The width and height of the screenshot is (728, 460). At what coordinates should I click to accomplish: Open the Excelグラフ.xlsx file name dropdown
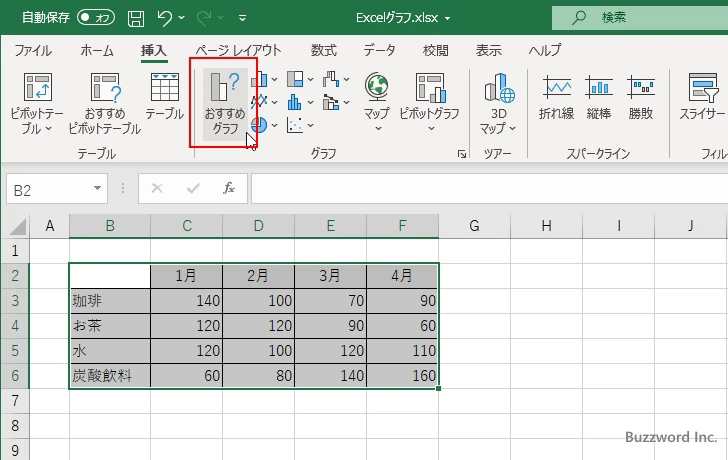coord(448,18)
